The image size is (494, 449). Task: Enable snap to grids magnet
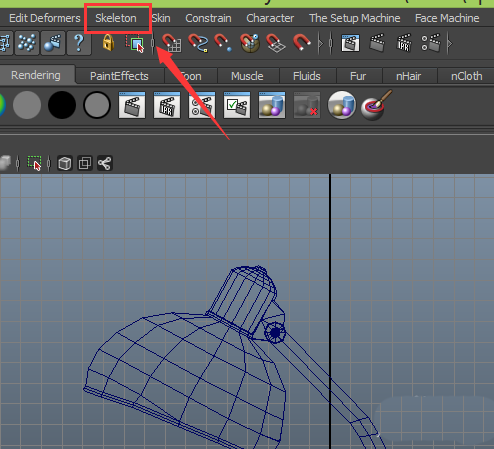[x=171, y=43]
